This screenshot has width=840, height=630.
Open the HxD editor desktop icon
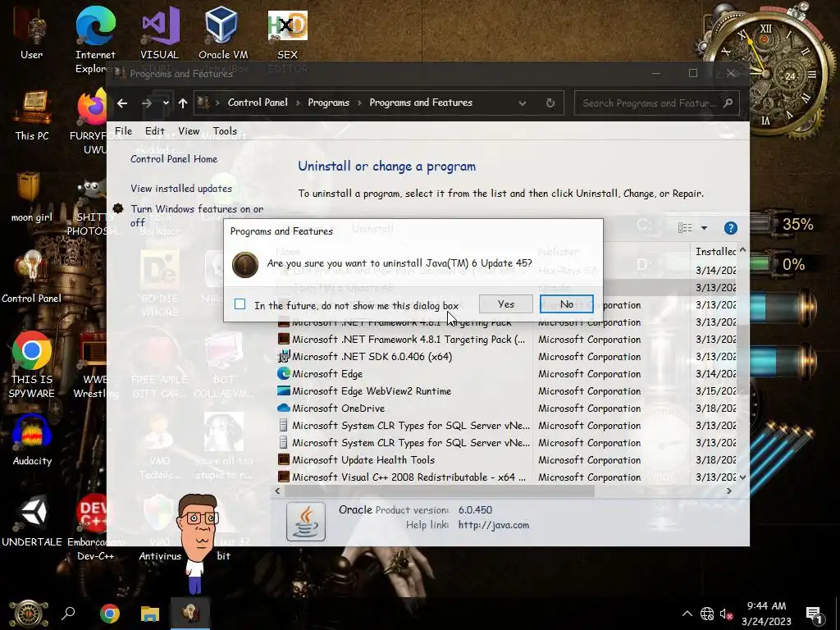[288, 34]
